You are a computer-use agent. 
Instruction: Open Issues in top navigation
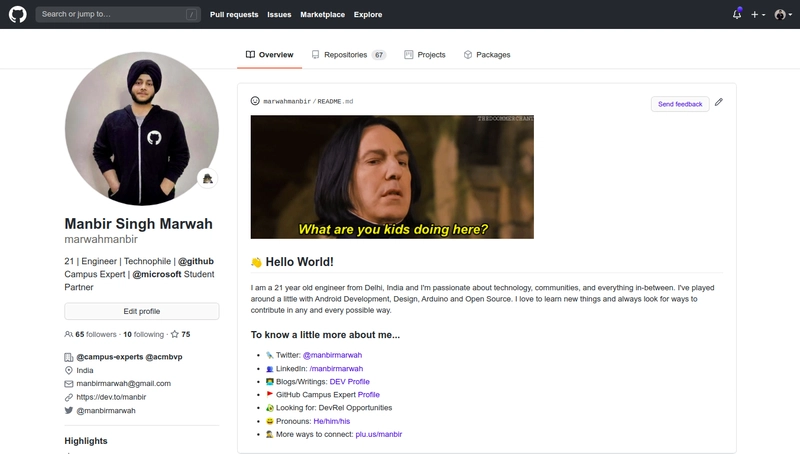pyautogui.click(x=279, y=15)
